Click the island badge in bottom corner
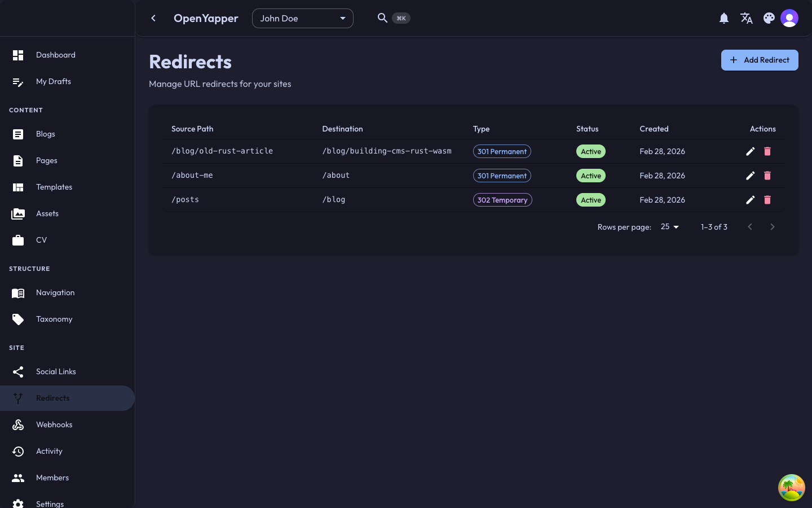This screenshot has width=812, height=508. coord(791,488)
